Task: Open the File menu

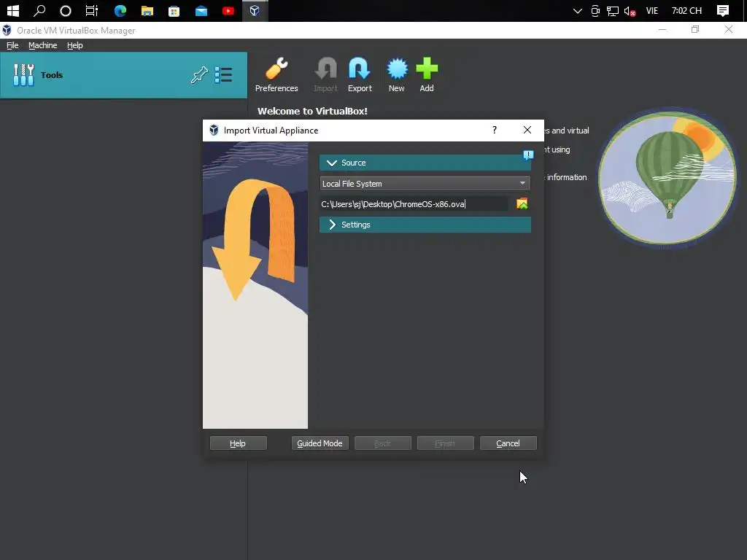Action: pos(12,45)
